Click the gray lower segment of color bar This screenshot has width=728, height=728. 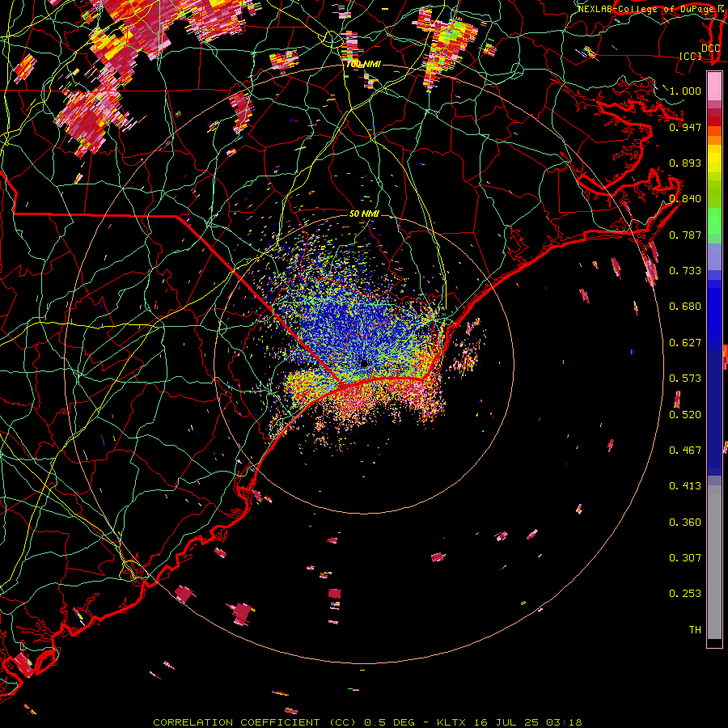(714, 566)
